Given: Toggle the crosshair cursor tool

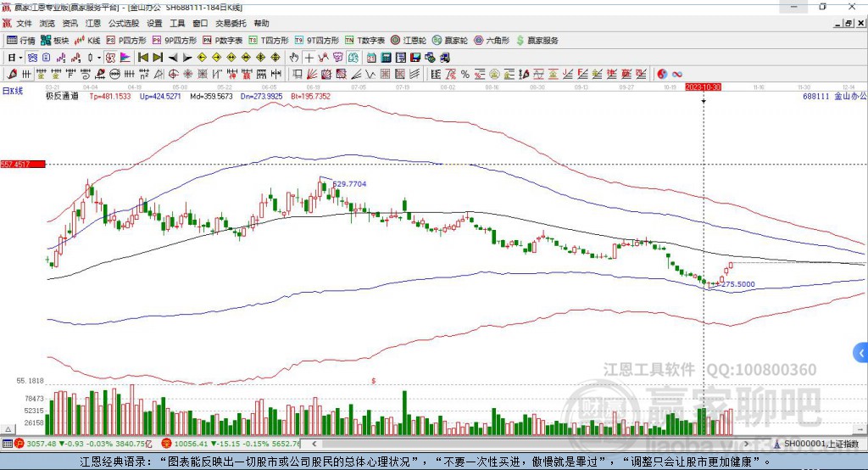Looking at the screenshot, I should point(309,58).
